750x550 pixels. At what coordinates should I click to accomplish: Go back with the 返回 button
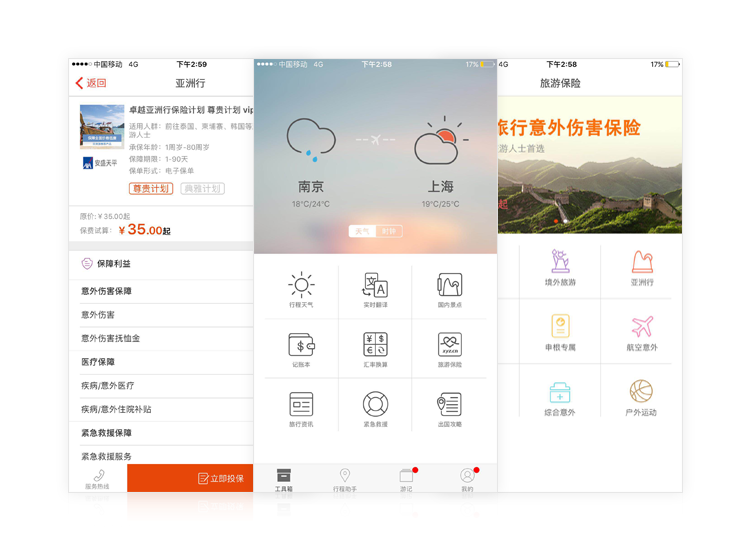pyautogui.click(x=91, y=83)
